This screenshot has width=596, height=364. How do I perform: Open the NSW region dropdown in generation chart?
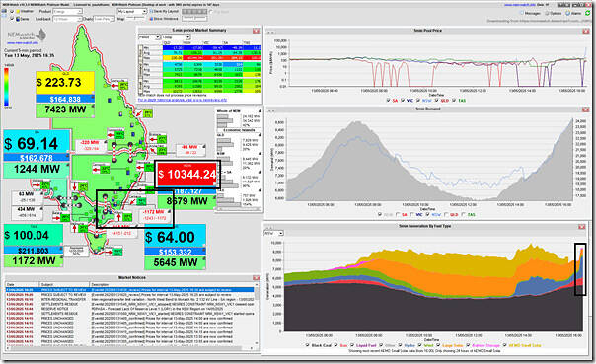(x=273, y=233)
